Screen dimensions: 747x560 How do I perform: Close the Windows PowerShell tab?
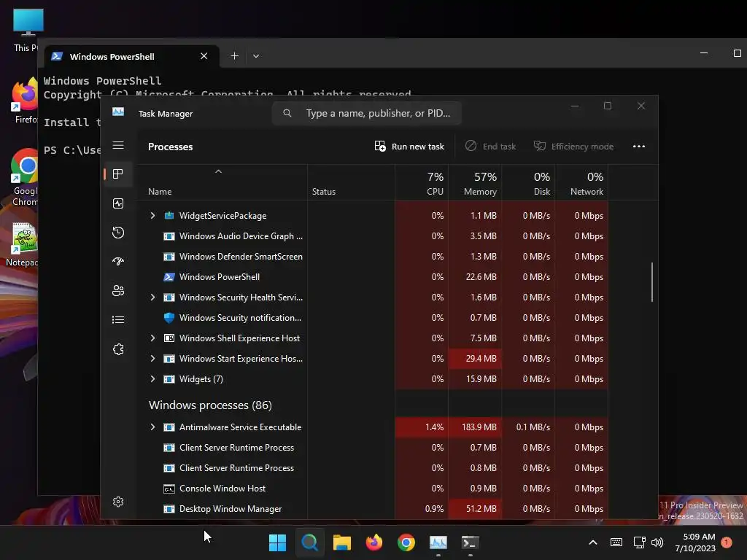204,56
